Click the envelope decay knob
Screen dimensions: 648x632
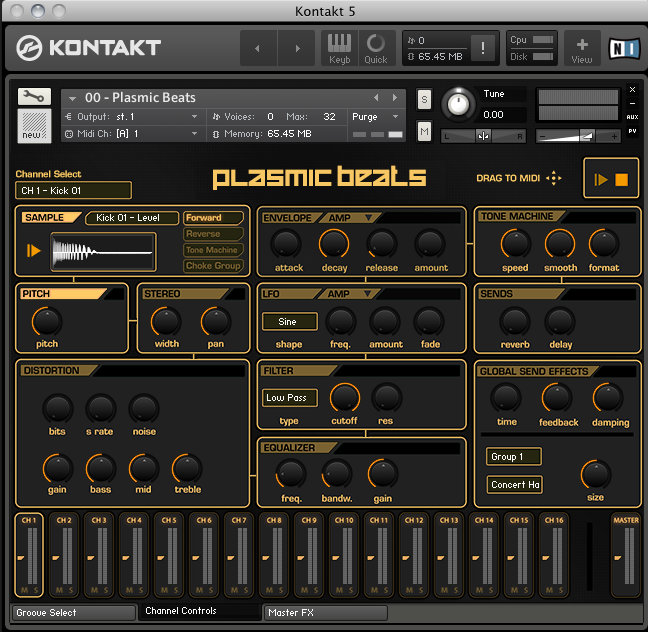334,244
